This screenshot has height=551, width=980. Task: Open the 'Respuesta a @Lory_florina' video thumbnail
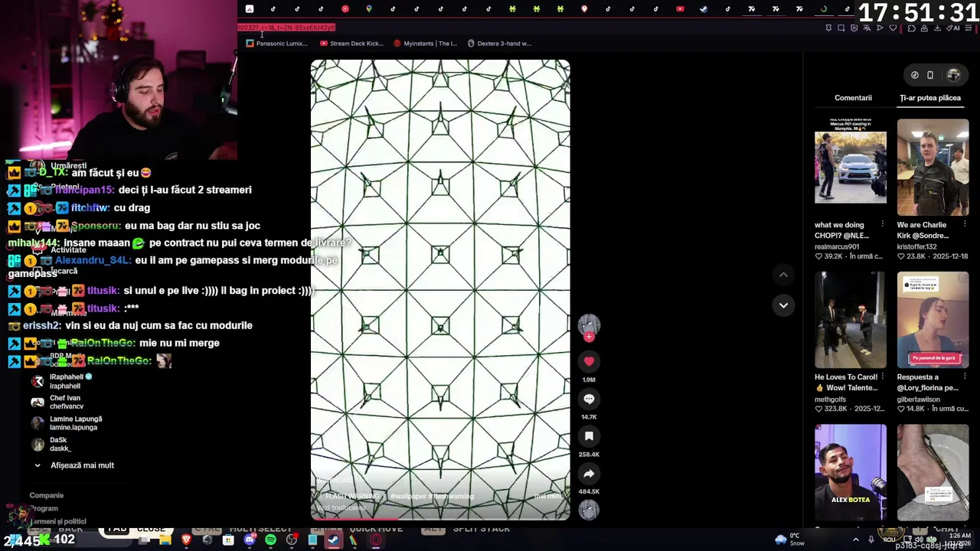tap(933, 320)
